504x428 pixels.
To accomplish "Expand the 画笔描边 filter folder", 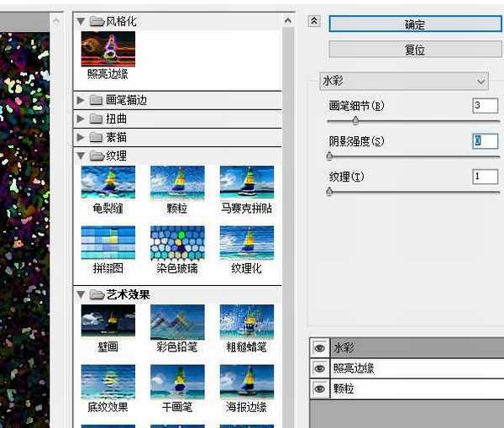I will [x=81, y=100].
